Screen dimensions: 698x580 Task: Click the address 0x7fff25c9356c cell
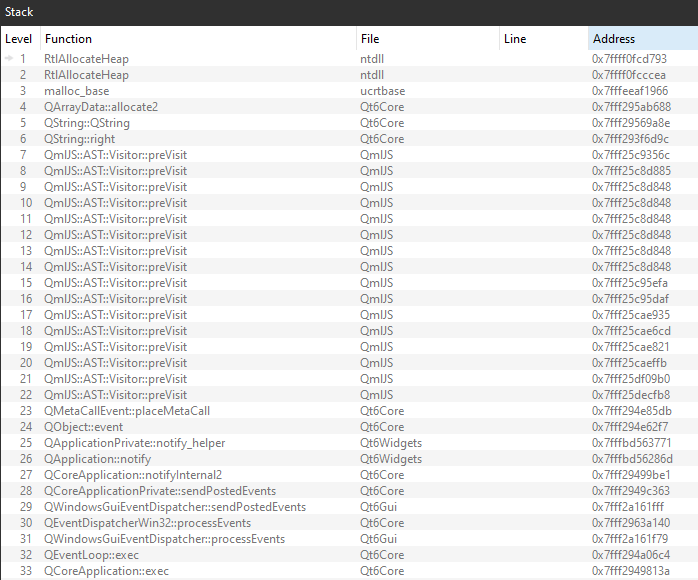click(x=631, y=155)
